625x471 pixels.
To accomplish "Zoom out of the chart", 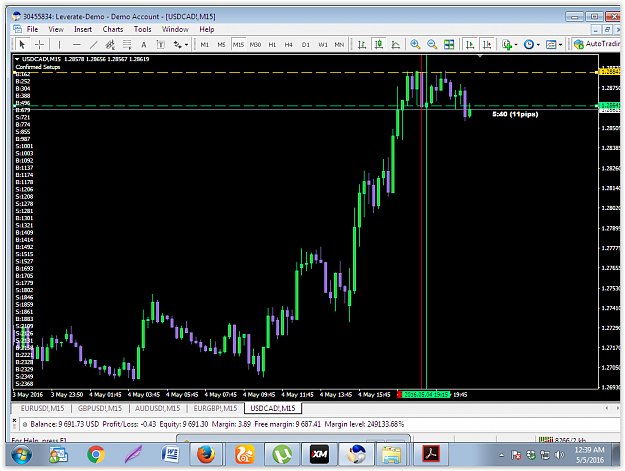I will (432, 44).
